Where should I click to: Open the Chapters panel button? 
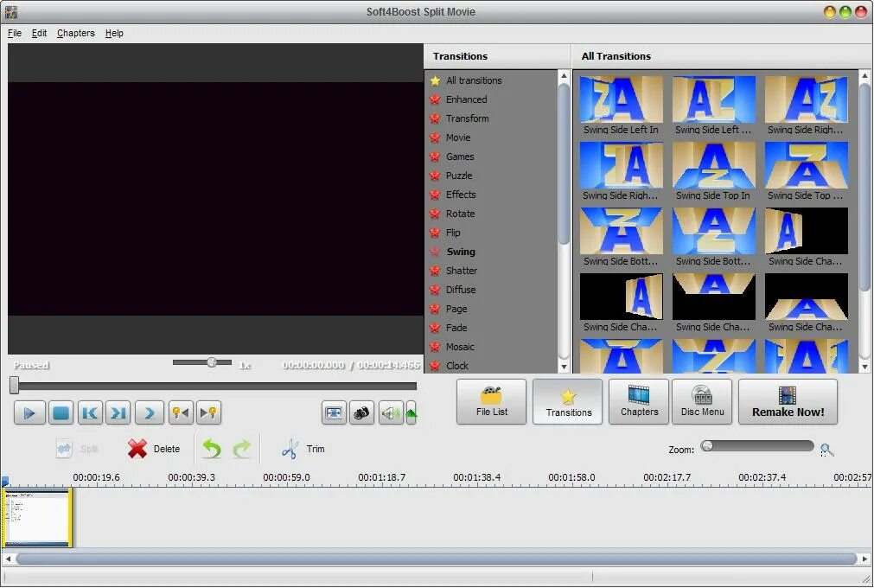[x=639, y=402]
